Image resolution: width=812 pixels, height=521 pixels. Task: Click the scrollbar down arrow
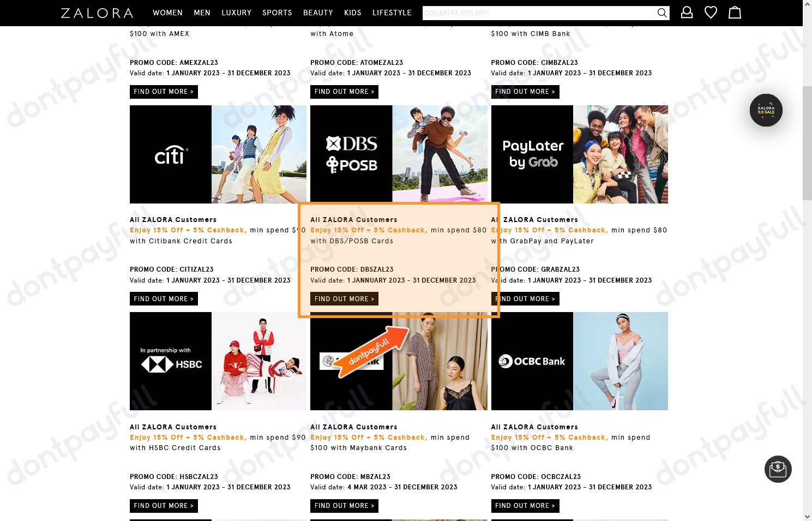click(807, 516)
